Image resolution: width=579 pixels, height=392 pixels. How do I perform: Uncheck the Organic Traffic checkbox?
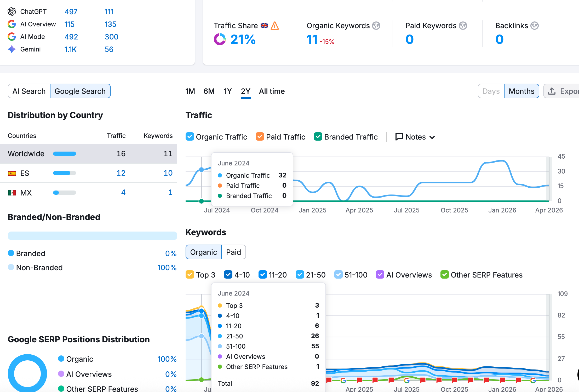click(x=190, y=137)
